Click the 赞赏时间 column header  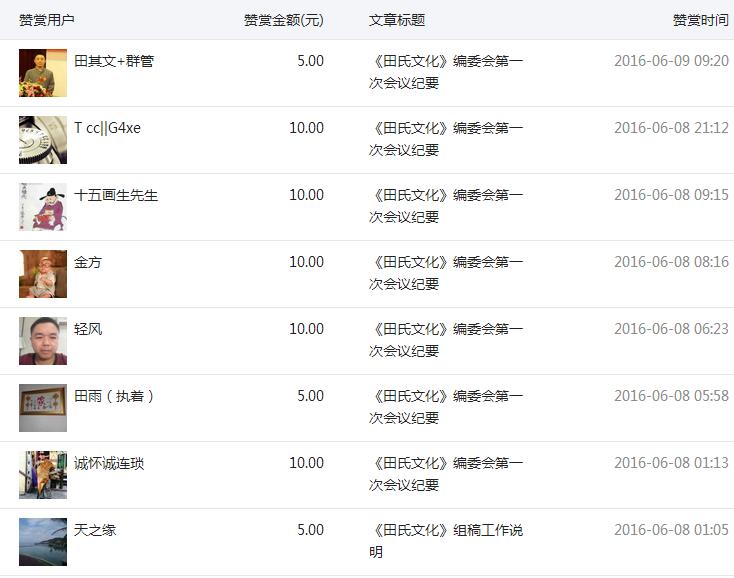point(701,20)
